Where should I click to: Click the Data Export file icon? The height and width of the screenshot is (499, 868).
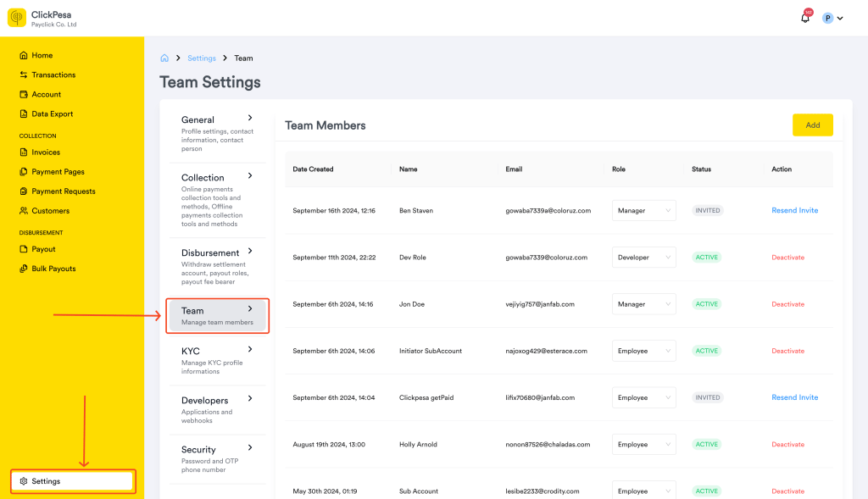(23, 114)
